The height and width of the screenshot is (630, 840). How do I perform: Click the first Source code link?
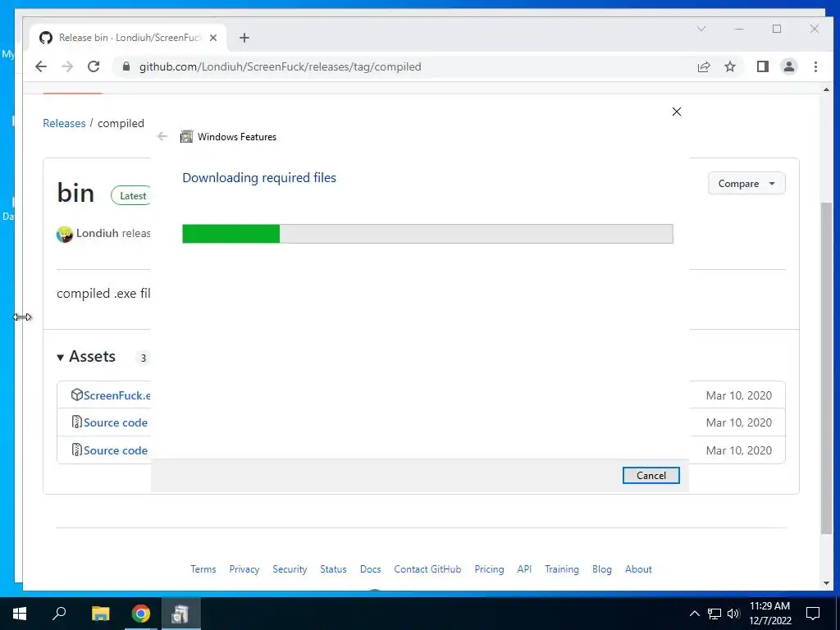[x=115, y=422]
